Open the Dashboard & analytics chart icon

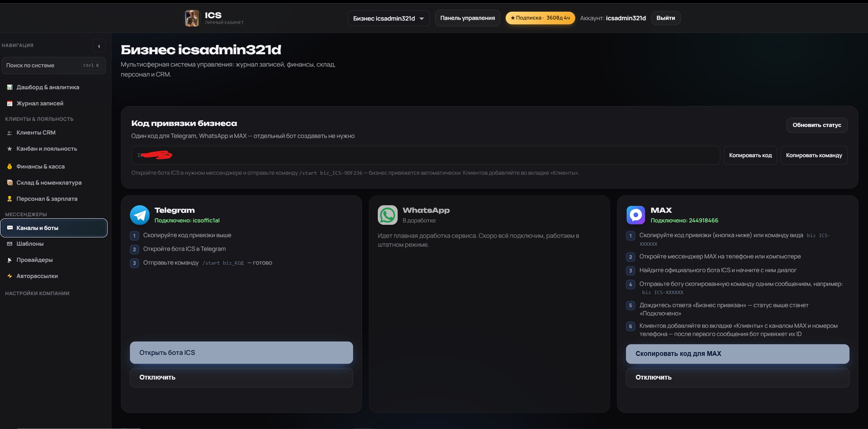[x=10, y=87]
